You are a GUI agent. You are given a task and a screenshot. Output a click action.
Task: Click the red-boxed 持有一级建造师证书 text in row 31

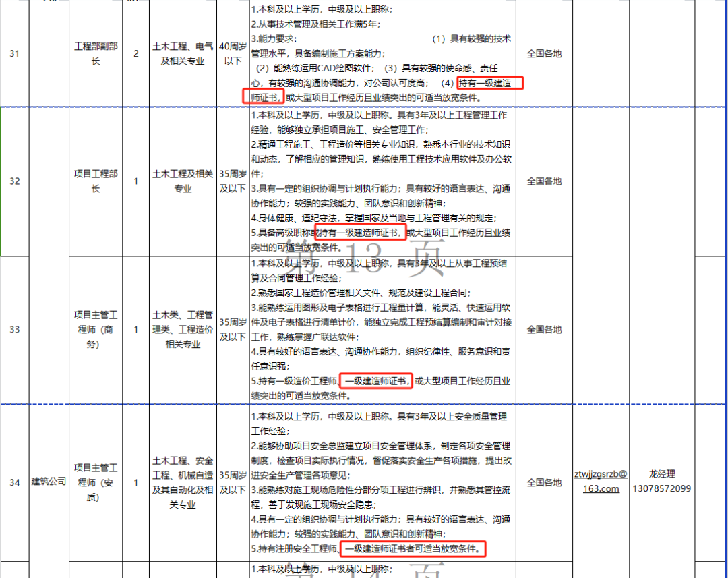(483, 83)
